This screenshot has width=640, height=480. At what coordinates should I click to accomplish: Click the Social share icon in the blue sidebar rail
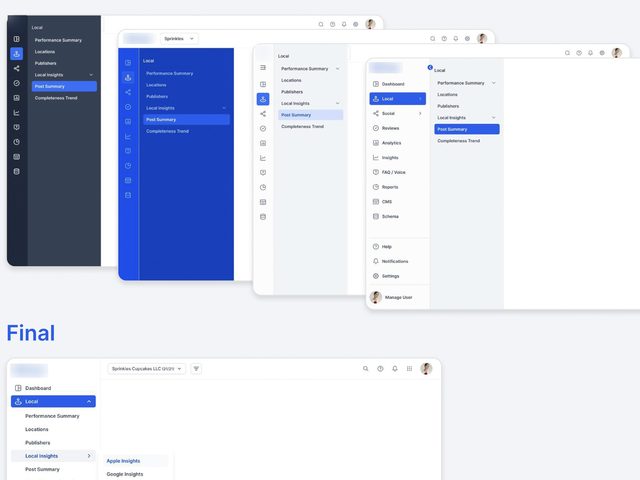pos(128,92)
